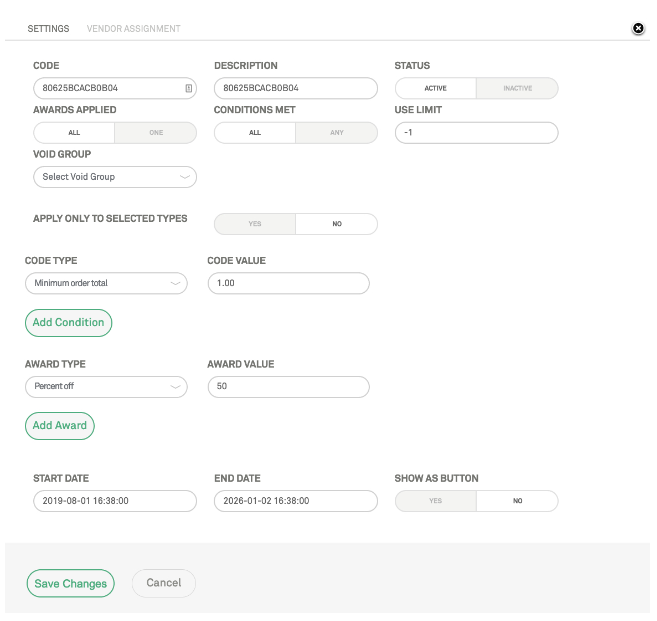Focus the Use Limit input field
Screen dimensions: 657x621
(476, 133)
